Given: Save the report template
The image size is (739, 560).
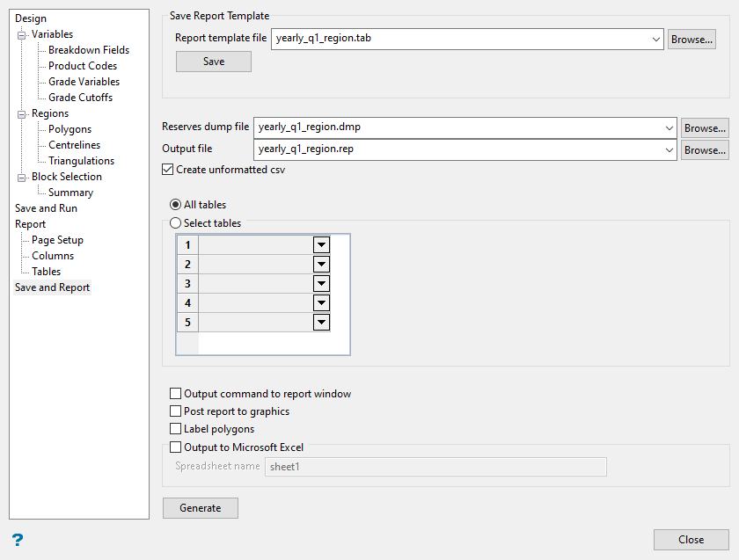Looking at the screenshot, I should click(x=214, y=62).
